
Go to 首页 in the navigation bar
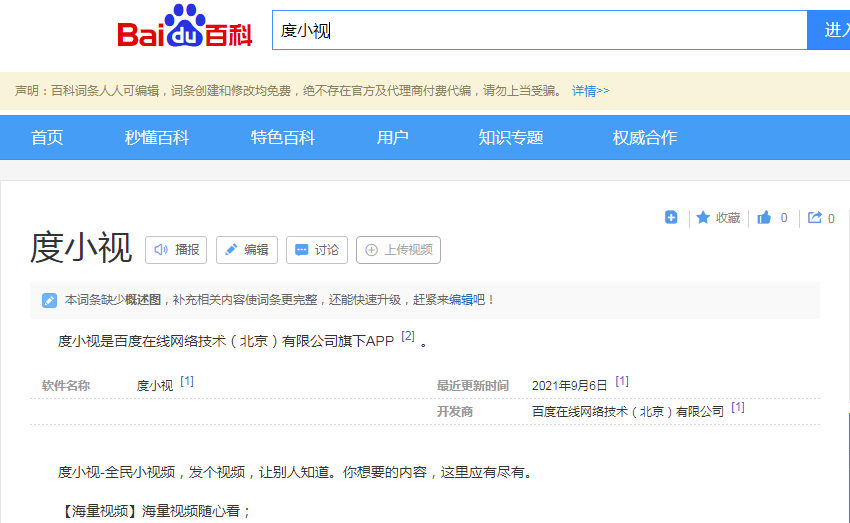(x=47, y=138)
